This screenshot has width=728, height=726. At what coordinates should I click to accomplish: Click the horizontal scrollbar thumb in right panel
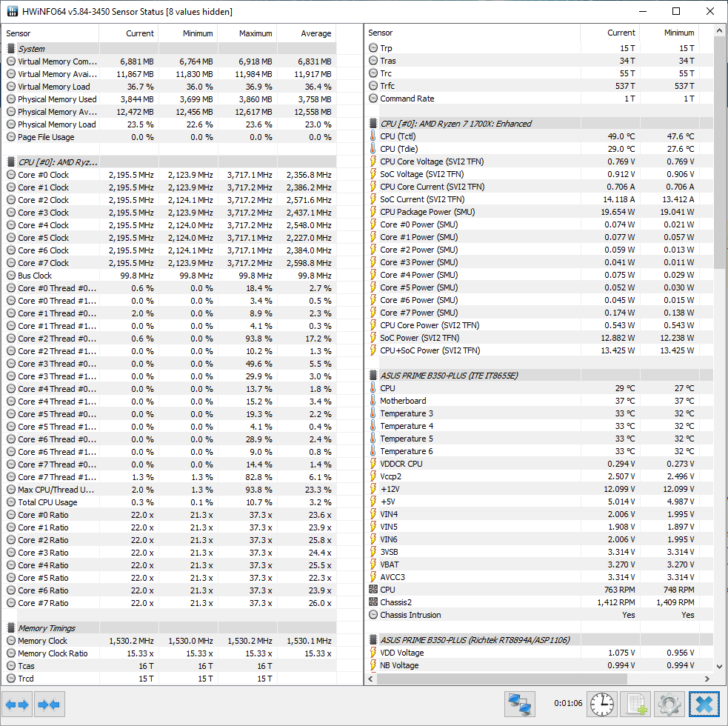502,679
